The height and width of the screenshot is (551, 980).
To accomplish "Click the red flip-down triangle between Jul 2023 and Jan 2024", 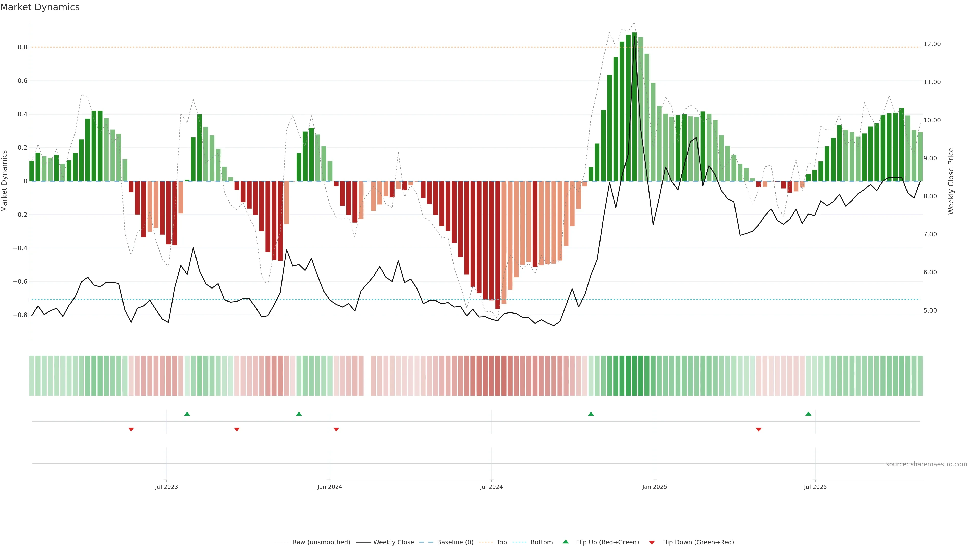I will point(237,429).
